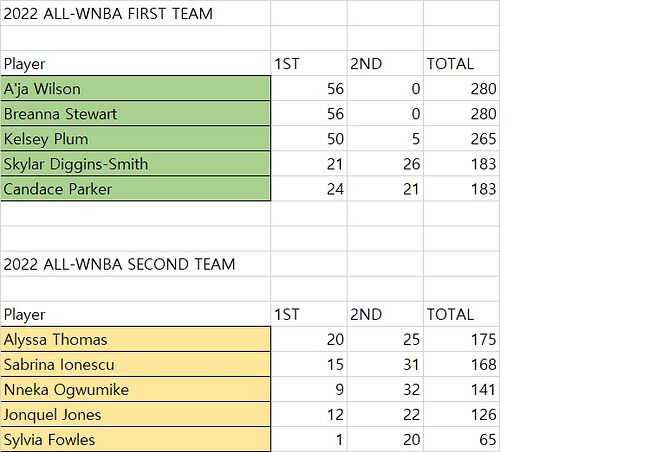
Task: Click the Alyssa Thomas yellow cell
Action: [135, 340]
